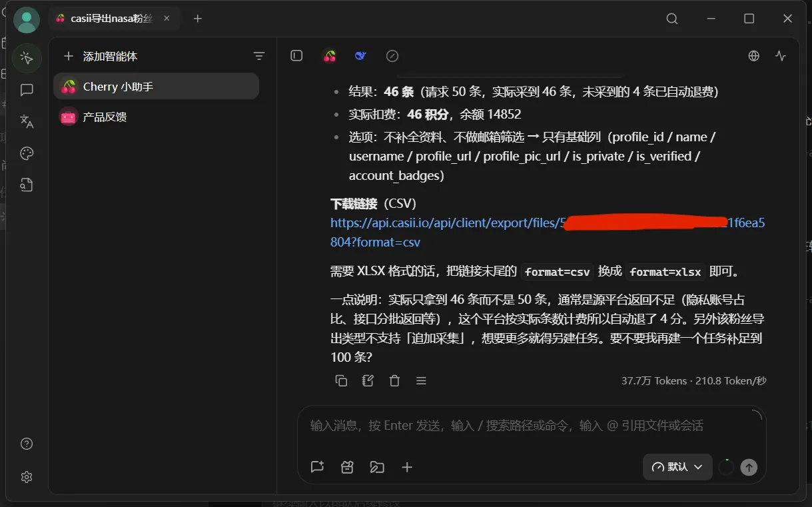Image resolution: width=812 pixels, height=507 pixels.
Task: Select Cherry 小助手 in the agent list
Action: (x=156, y=86)
